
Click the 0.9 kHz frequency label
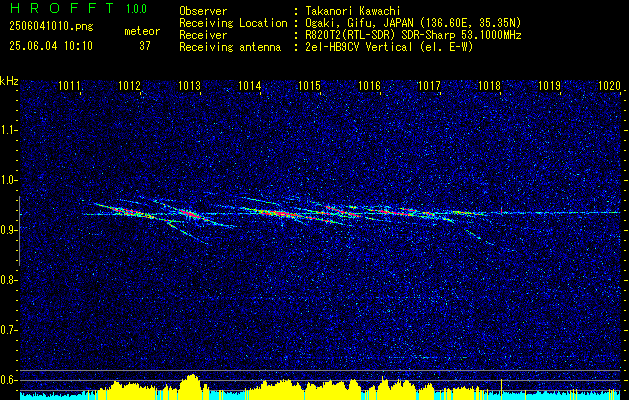coord(7,230)
